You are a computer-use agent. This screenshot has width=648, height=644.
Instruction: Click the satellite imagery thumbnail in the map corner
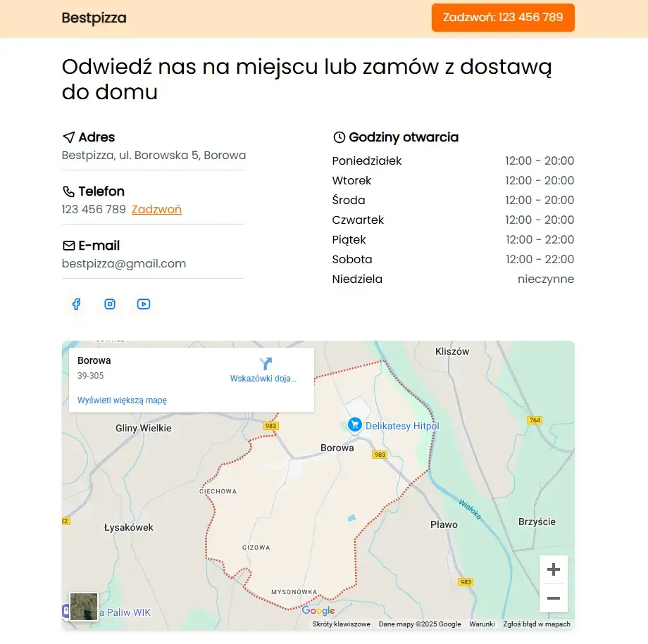pyautogui.click(x=83, y=606)
